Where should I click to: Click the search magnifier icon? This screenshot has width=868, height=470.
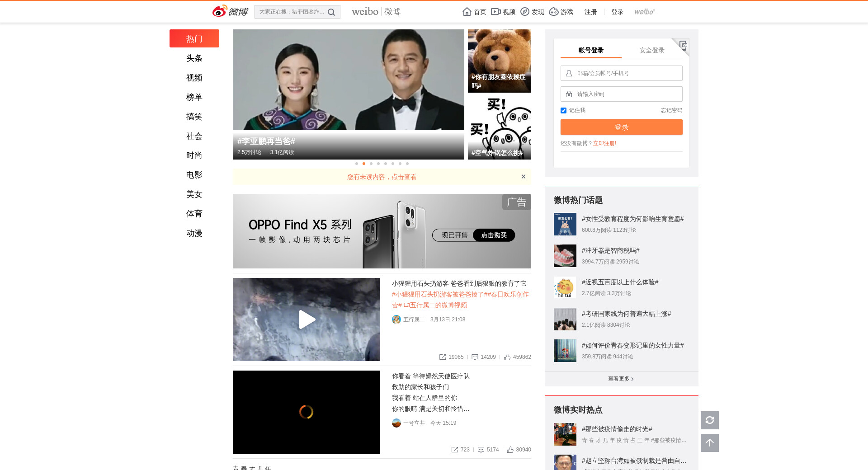point(331,12)
